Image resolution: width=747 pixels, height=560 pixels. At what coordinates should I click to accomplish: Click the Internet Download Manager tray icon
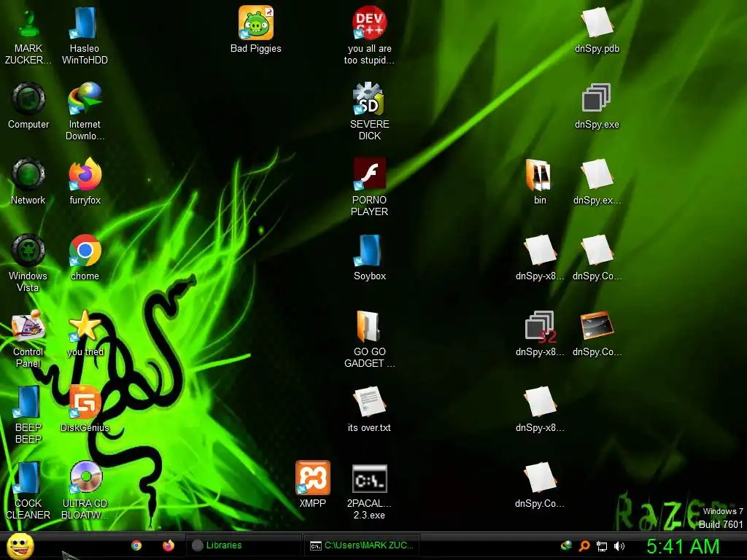coord(566,545)
